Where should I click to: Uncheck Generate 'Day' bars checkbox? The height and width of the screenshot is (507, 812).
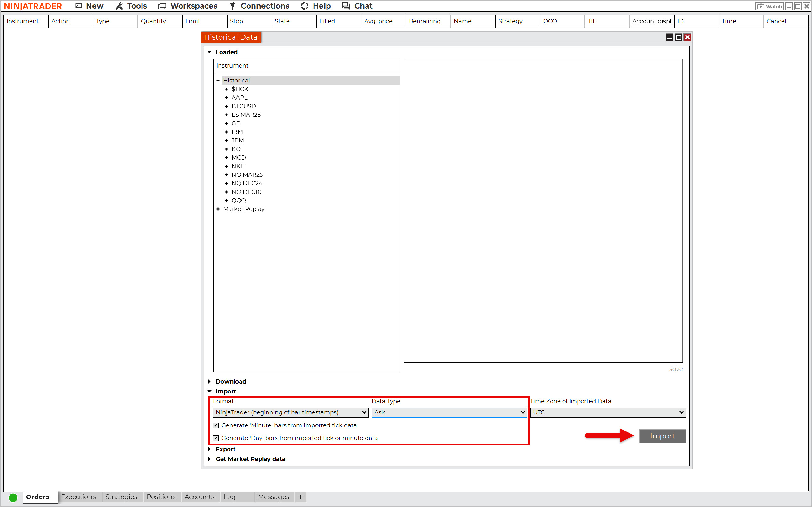216,438
